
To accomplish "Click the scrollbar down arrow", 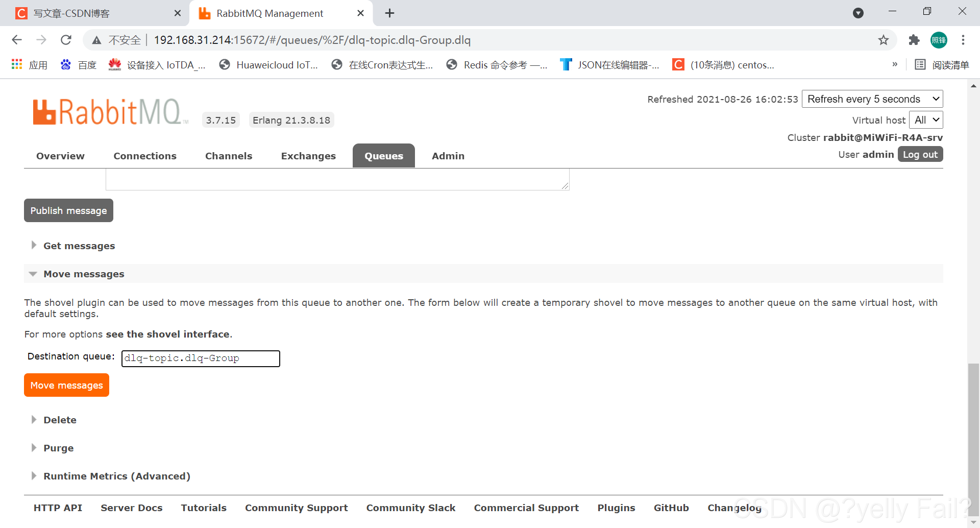I will [x=973, y=521].
